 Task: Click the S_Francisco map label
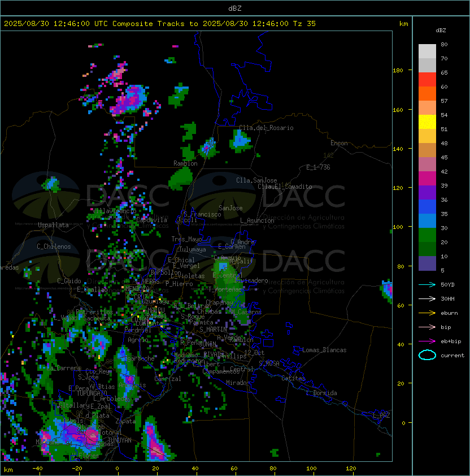click(x=202, y=214)
